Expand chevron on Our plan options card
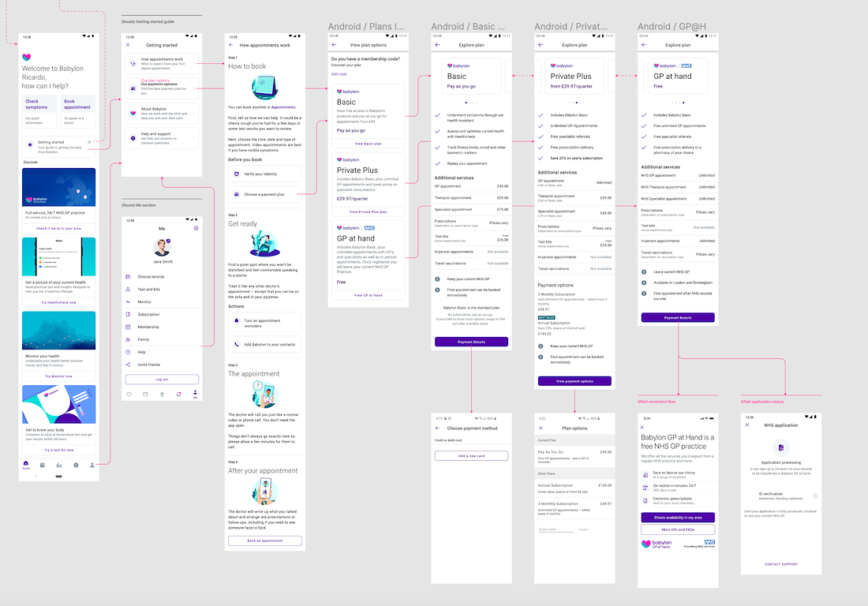This screenshot has width=868, height=606. click(x=195, y=88)
